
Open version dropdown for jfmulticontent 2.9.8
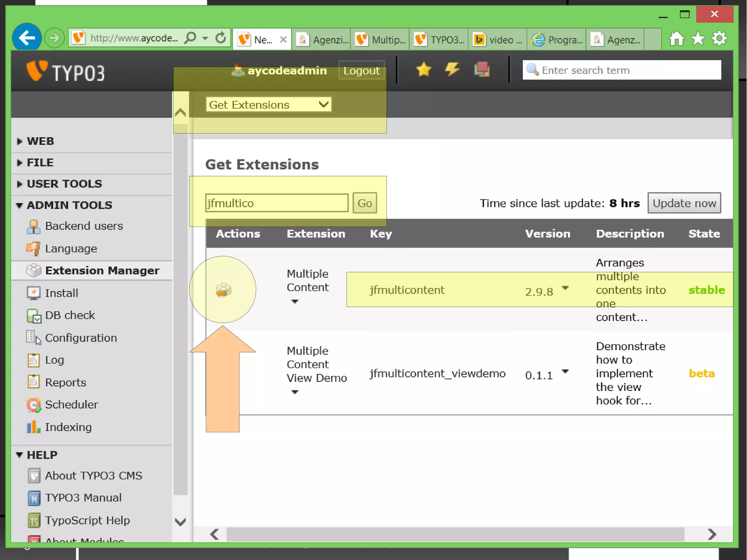(x=565, y=288)
